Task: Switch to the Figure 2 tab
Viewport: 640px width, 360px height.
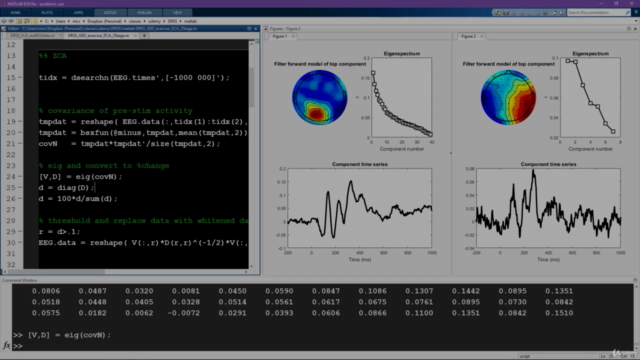Action: [x=468, y=36]
